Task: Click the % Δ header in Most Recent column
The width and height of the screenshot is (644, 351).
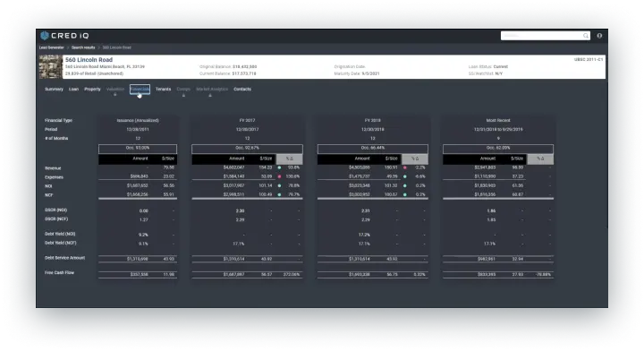Action: coord(540,158)
